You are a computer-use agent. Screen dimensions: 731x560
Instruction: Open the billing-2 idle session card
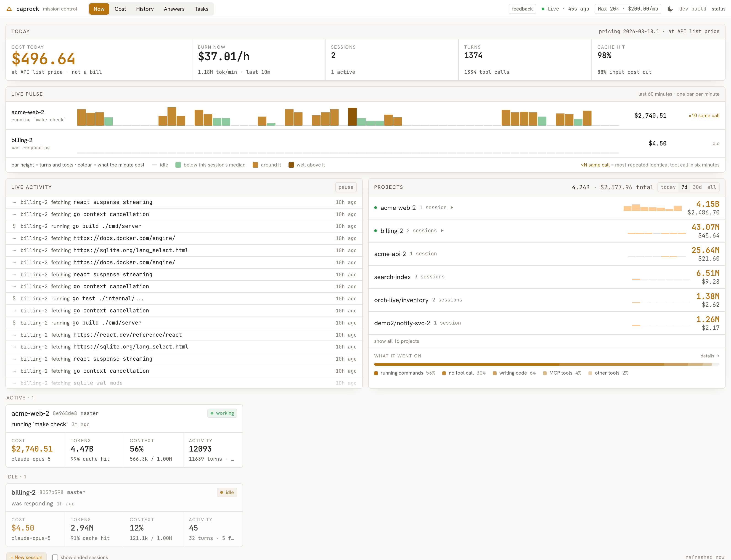point(124,515)
